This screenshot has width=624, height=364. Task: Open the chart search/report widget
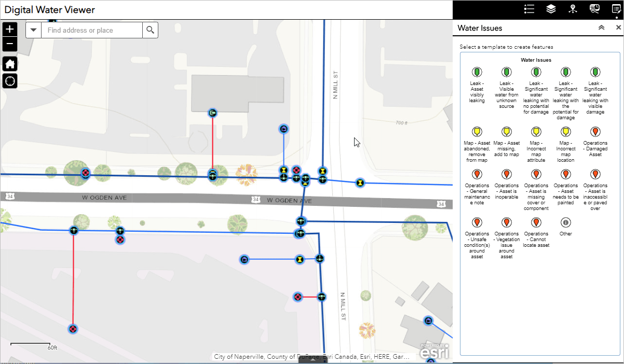(x=594, y=9)
